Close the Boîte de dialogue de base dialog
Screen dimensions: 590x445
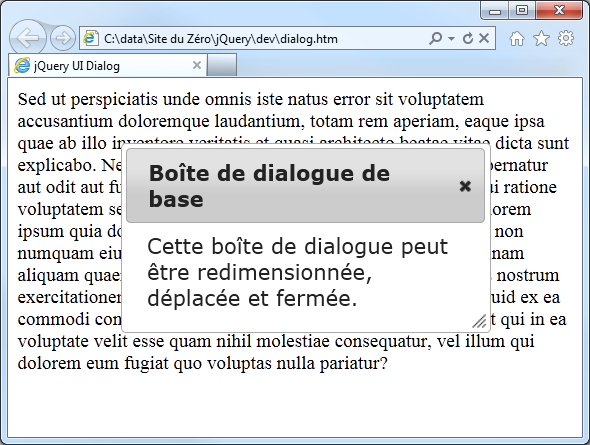click(x=465, y=186)
